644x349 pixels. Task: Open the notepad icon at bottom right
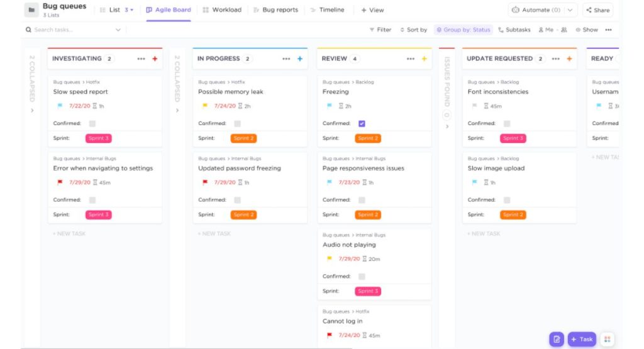(x=556, y=339)
